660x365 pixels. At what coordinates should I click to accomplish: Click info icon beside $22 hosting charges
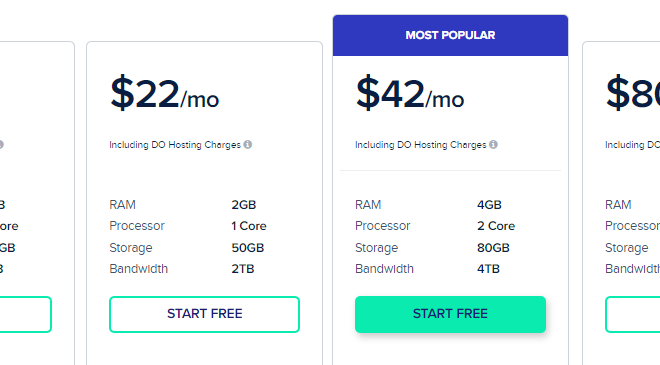click(x=248, y=144)
